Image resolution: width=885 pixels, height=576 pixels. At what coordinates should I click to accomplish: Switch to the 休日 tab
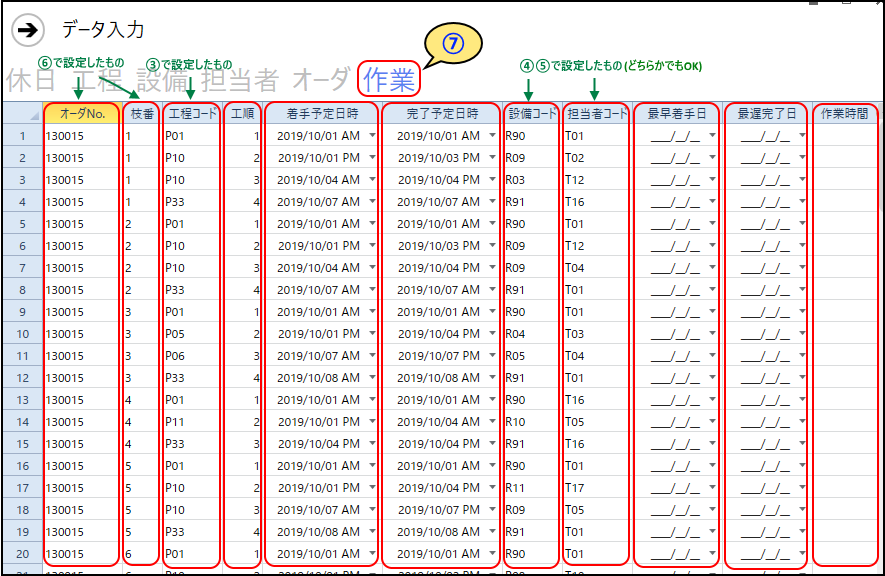click(x=31, y=80)
